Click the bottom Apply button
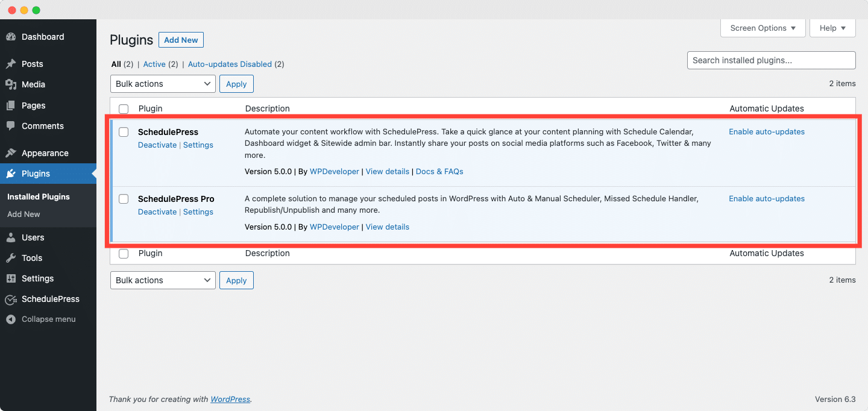Image resolution: width=868 pixels, height=411 pixels. point(236,280)
